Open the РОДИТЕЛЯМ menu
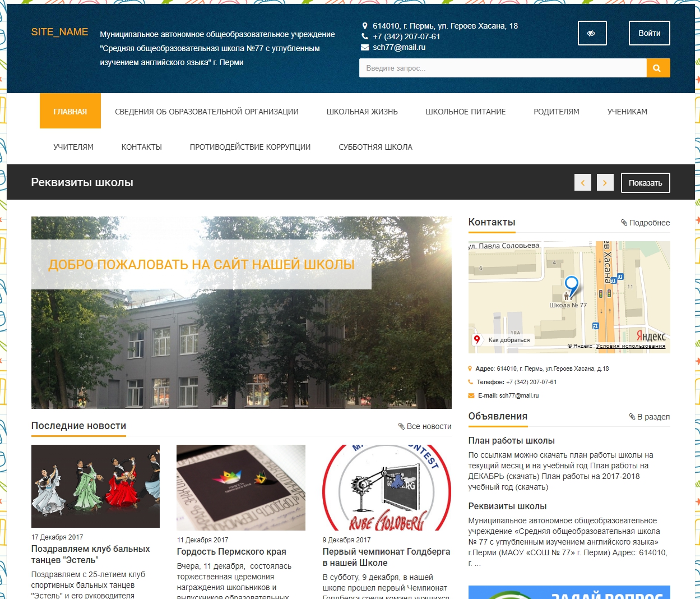 point(557,112)
